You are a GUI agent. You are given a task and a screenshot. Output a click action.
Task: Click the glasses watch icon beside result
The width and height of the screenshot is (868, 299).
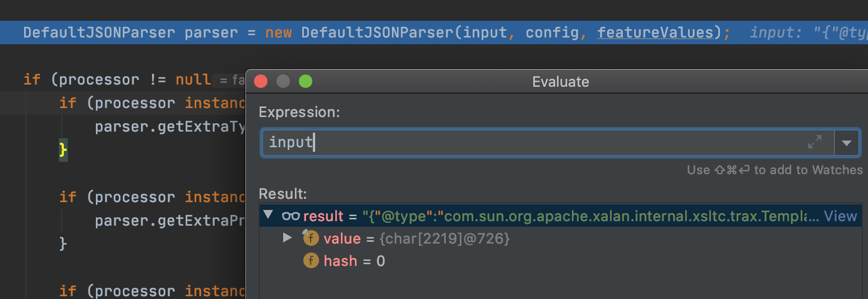point(290,216)
